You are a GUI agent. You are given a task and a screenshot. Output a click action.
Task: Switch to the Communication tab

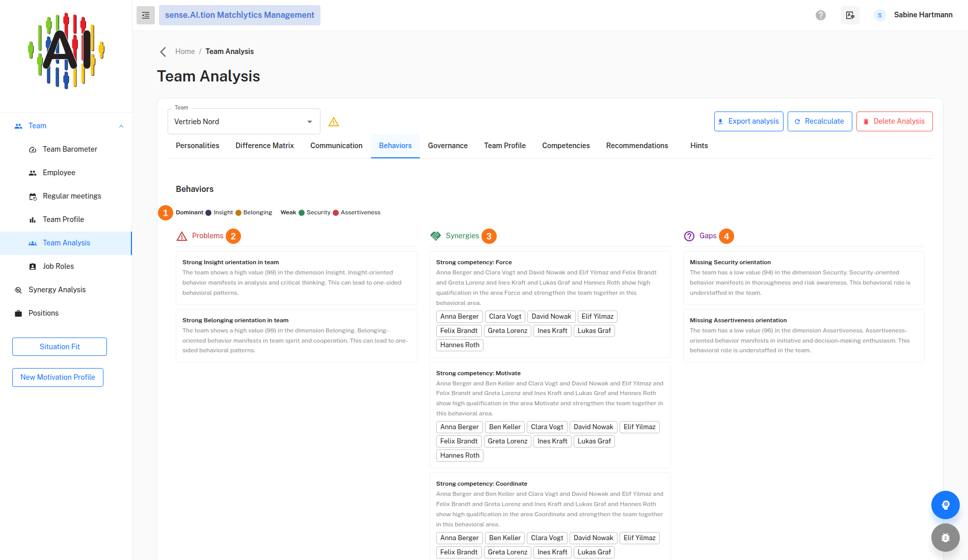tap(336, 146)
